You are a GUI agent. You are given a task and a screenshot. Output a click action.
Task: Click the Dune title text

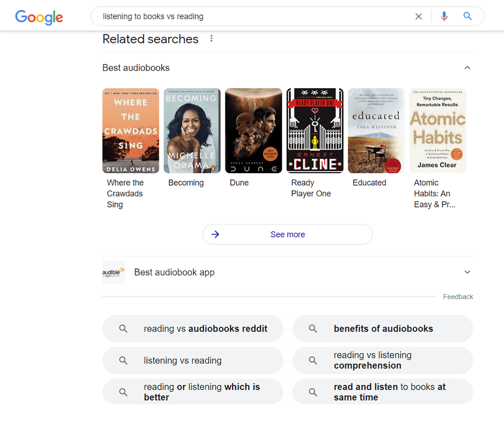coord(239,183)
